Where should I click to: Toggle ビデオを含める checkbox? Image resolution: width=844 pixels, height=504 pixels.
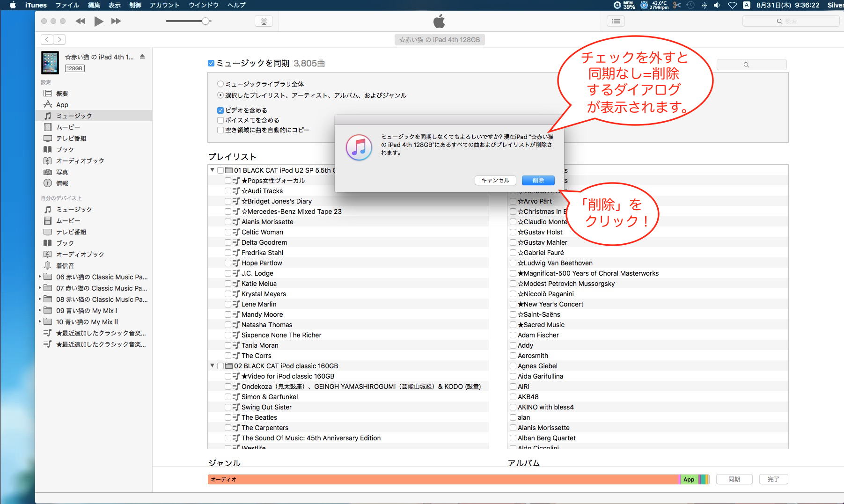click(x=220, y=110)
